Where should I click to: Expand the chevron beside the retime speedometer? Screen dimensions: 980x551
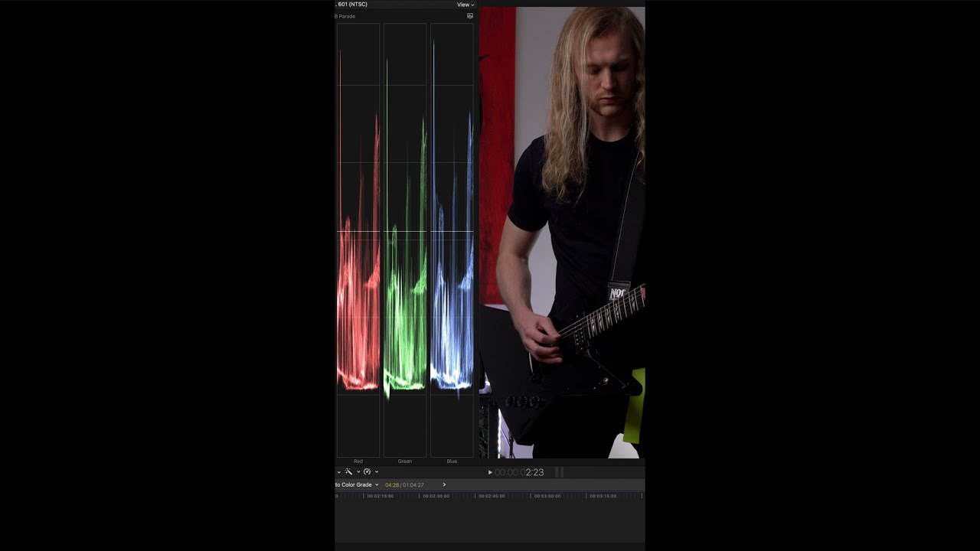click(377, 472)
